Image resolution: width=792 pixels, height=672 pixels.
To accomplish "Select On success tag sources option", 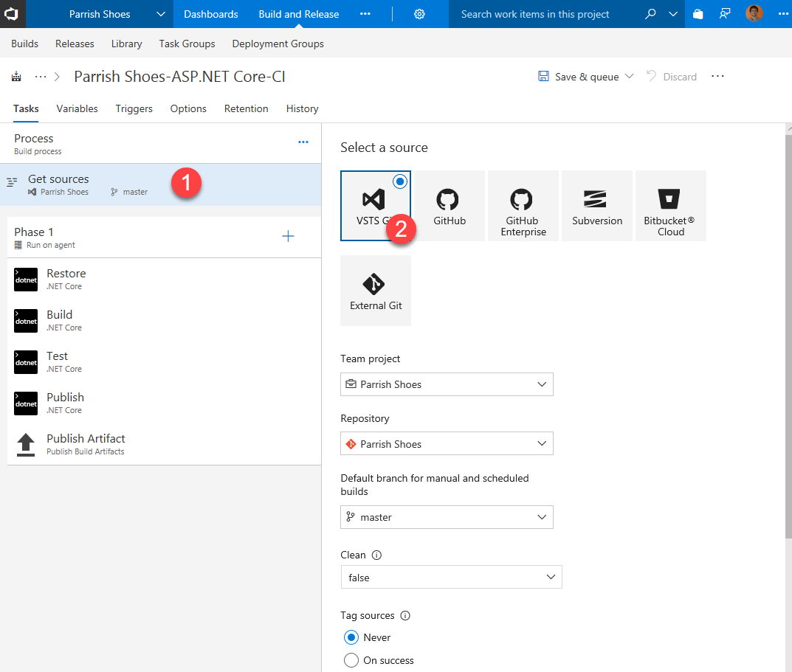I will 351,660.
